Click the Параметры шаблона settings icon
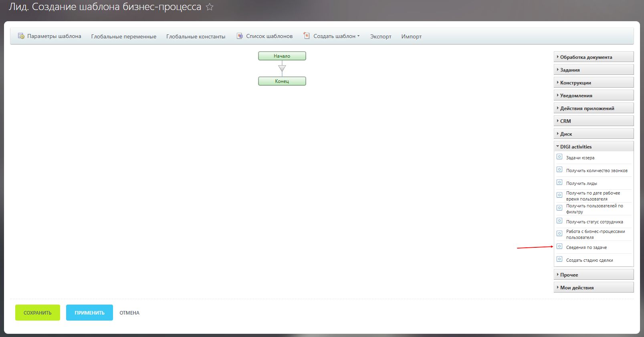Image resolution: width=644 pixels, height=337 pixels. click(x=21, y=36)
